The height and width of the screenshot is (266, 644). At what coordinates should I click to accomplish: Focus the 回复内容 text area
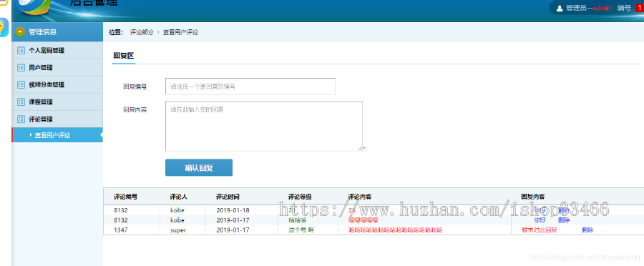coord(263,126)
